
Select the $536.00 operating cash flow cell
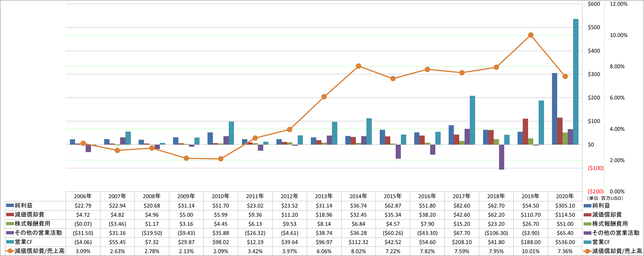[565, 242]
